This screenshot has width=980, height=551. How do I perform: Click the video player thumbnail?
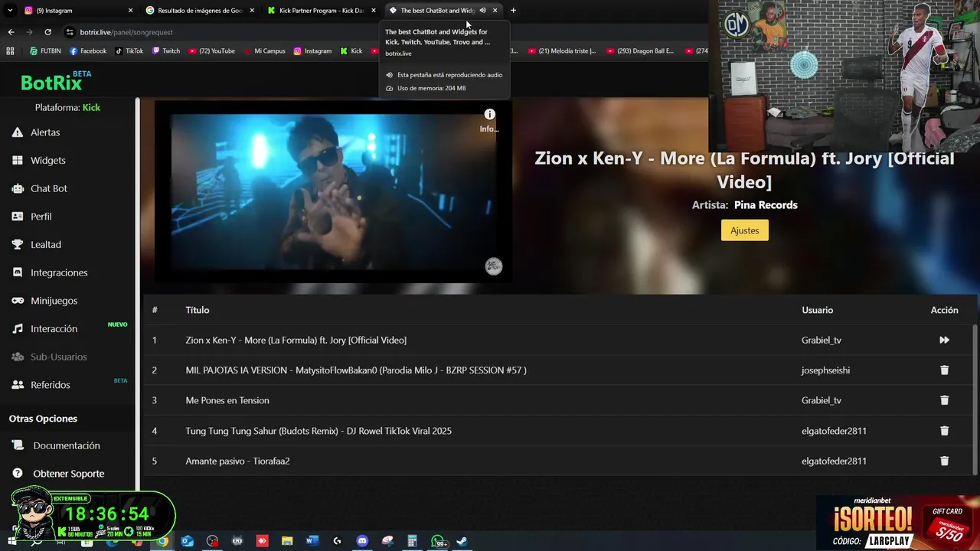coord(333,191)
